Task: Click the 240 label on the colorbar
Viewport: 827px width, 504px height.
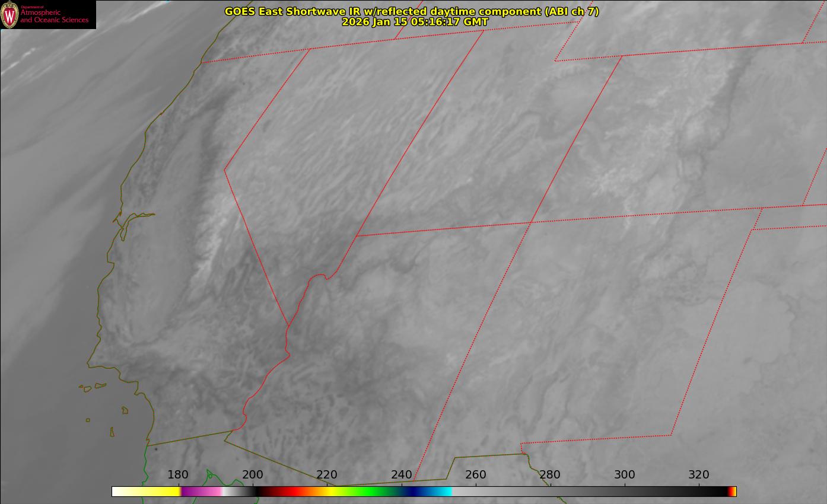Action: [402, 474]
